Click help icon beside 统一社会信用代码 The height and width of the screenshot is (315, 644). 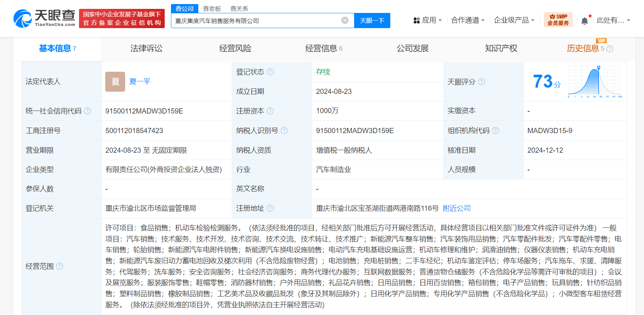click(x=88, y=111)
